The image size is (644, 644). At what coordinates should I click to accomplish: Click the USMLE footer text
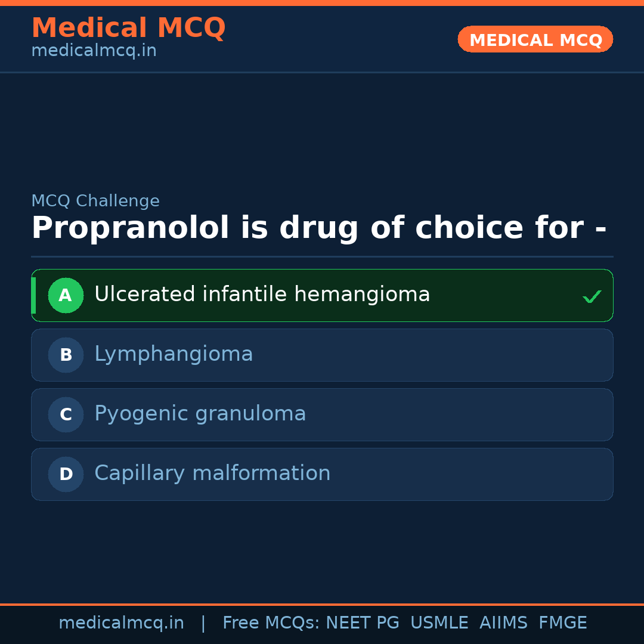click(439, 623)
